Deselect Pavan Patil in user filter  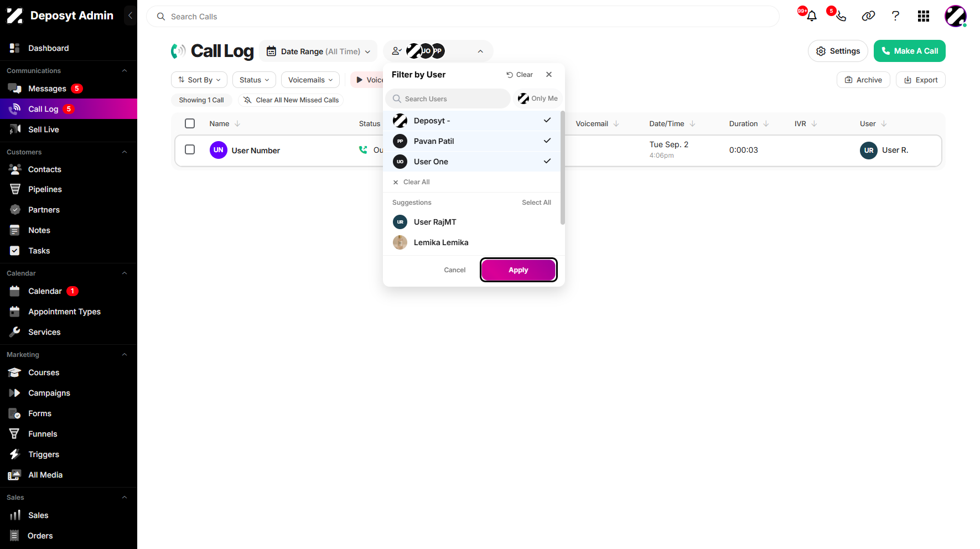(x=472, y=141)
